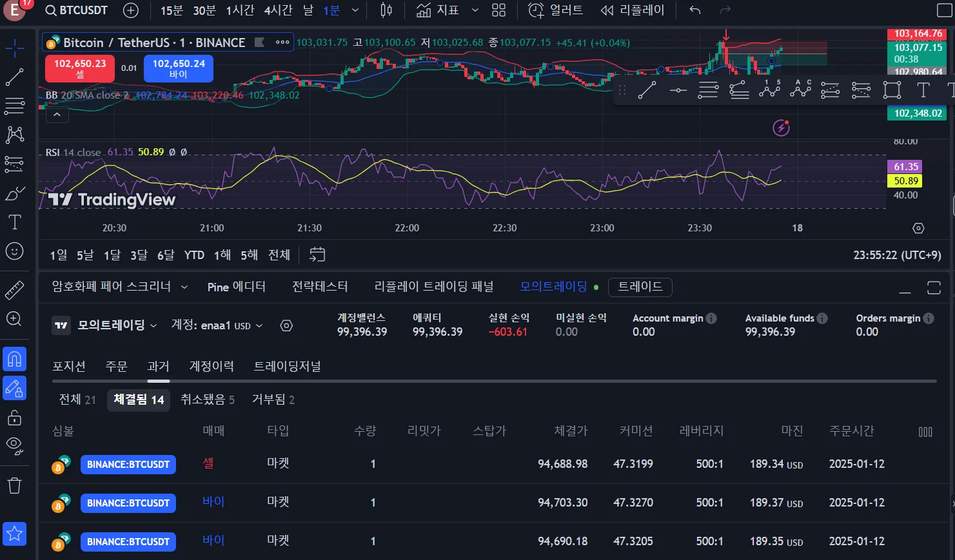Click the 트레이드 button
Screen dimensions: 955x560
(640, 287)
